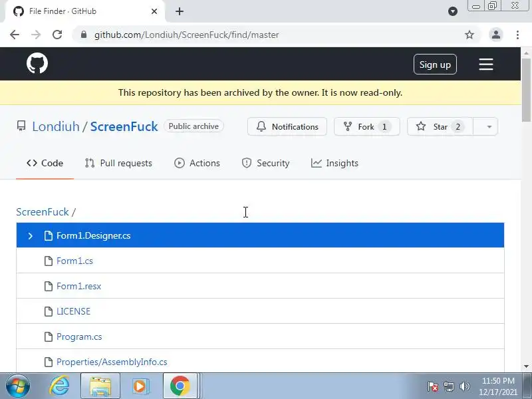Switch to the Code tab

pos(45,163)
